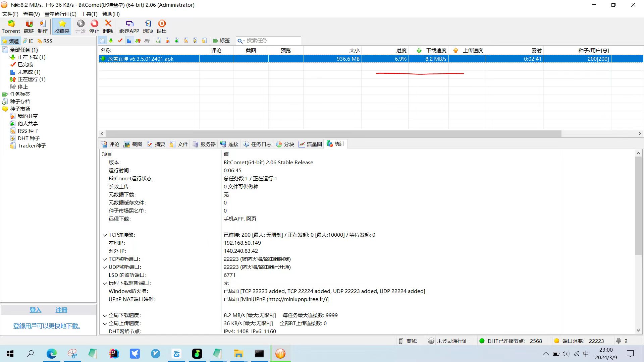Click the 磁链 magnet link toolbar icon
The width and height of the screenshot is (644, 362).
pos(29,26)
